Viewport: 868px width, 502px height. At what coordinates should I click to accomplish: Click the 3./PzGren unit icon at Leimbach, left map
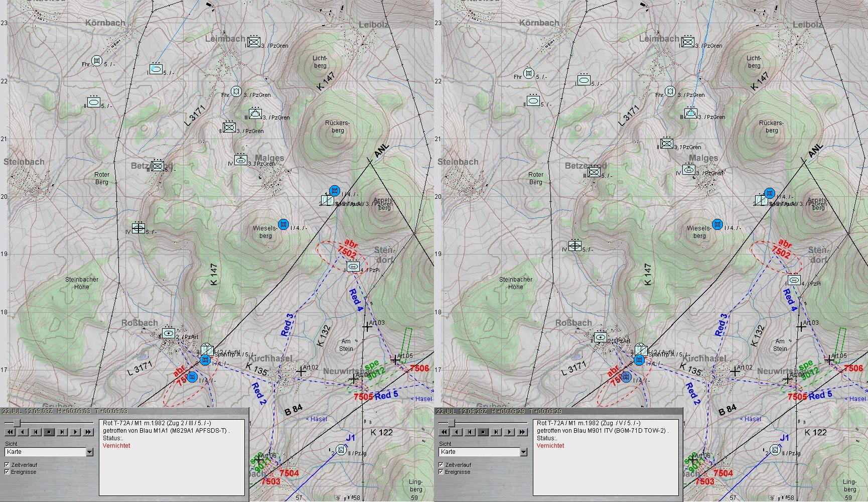coord(254,42)
